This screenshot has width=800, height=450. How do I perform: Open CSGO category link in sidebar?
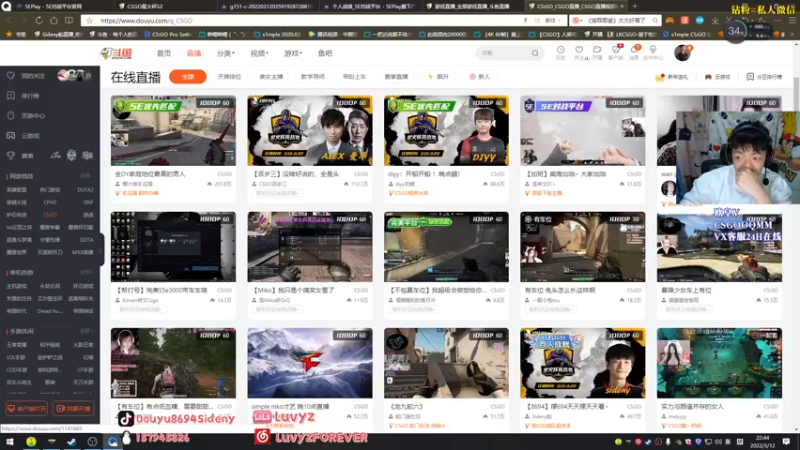tap(50, 215)
